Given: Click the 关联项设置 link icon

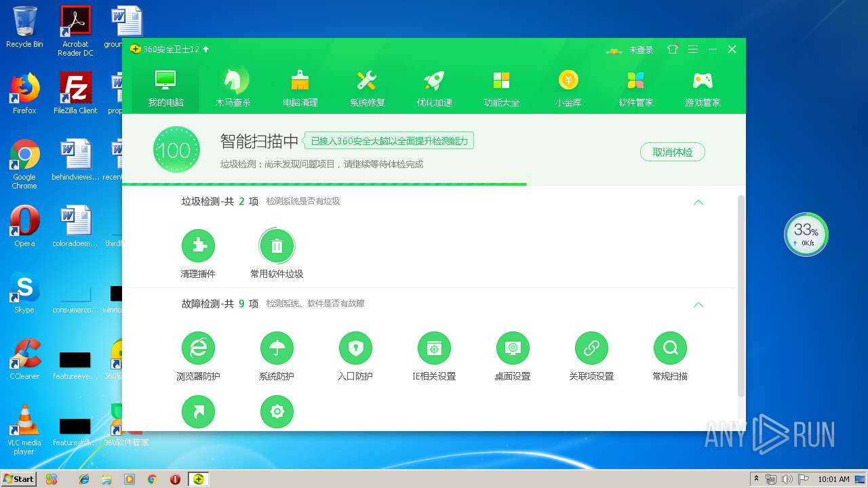Looking at the screenshot, I should [x=591, y=348].
